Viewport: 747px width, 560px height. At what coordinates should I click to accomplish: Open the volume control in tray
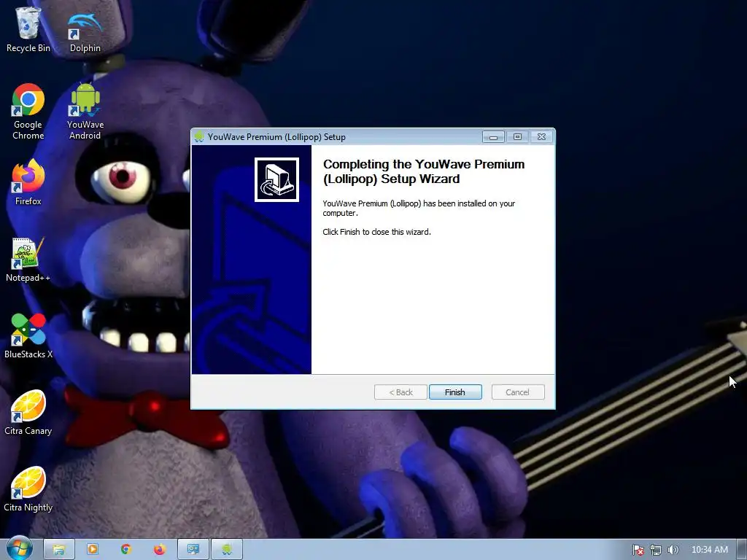point(673,550)
